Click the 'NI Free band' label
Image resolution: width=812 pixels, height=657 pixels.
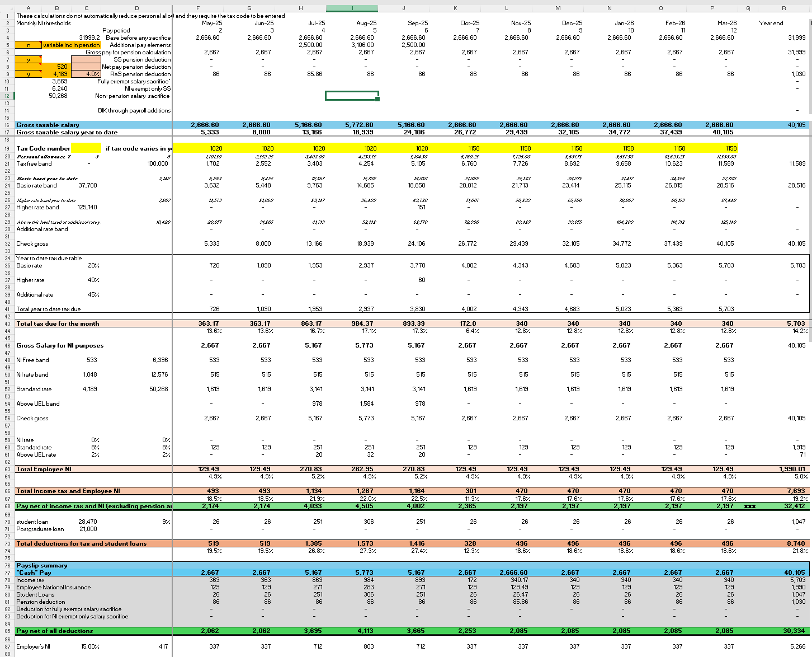tap(32, 360)
